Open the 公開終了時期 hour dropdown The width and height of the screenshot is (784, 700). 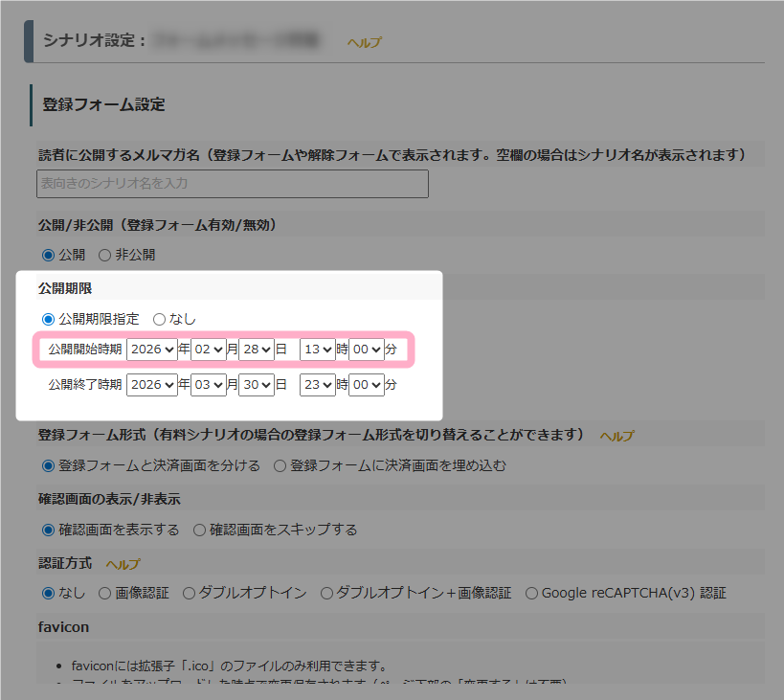click(317, 385)
